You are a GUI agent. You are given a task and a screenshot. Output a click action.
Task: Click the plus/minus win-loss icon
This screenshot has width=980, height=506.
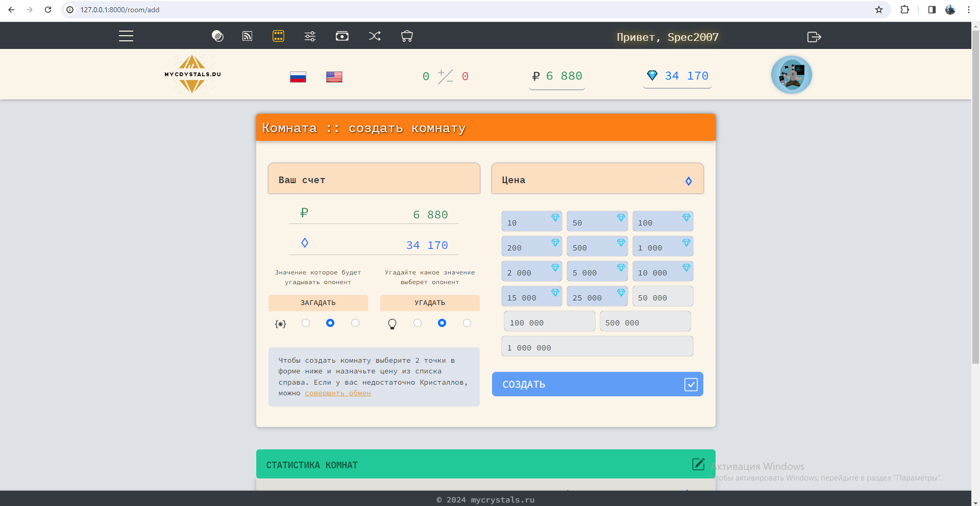(445, 76)
